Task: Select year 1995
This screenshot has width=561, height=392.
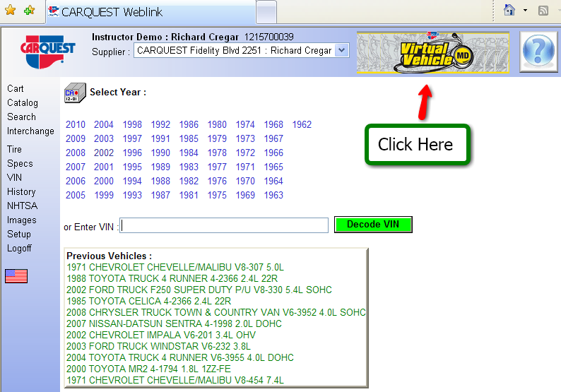Action: (x=132, y=167)
